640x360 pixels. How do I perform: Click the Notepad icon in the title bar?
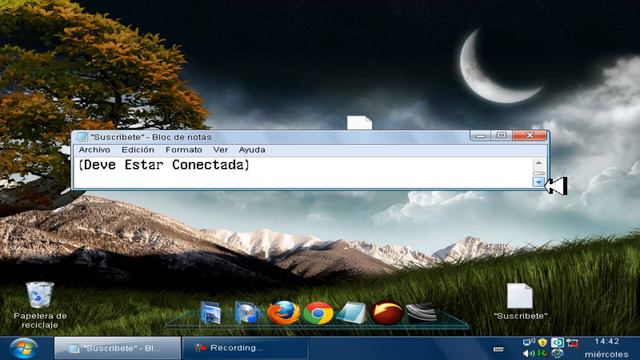click(x=82, y=137)
